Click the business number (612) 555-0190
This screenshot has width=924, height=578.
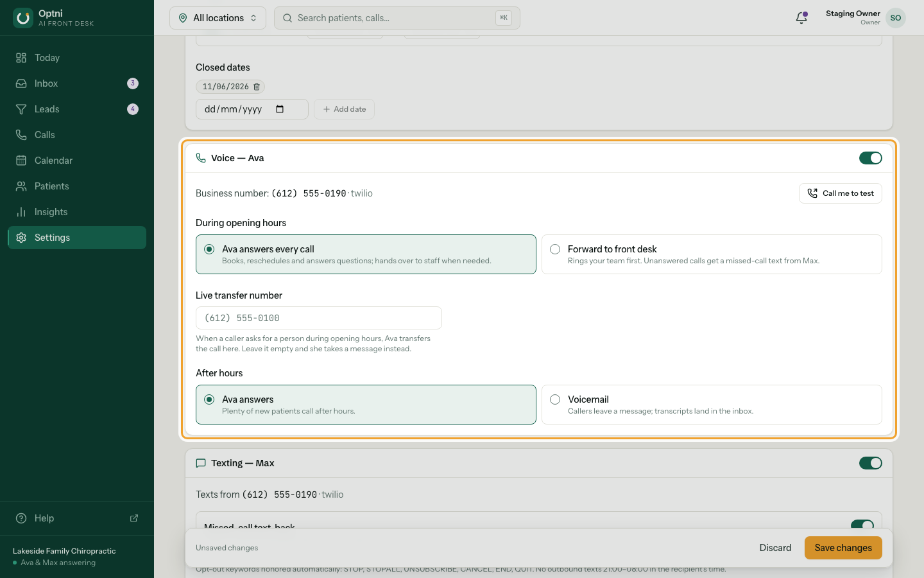(x=309, y=193)
